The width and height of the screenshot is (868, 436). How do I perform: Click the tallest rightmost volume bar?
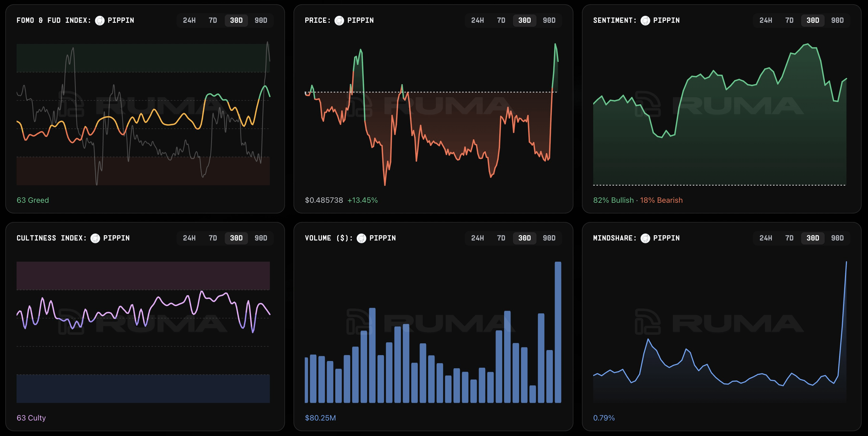click(x=558, y=332)
